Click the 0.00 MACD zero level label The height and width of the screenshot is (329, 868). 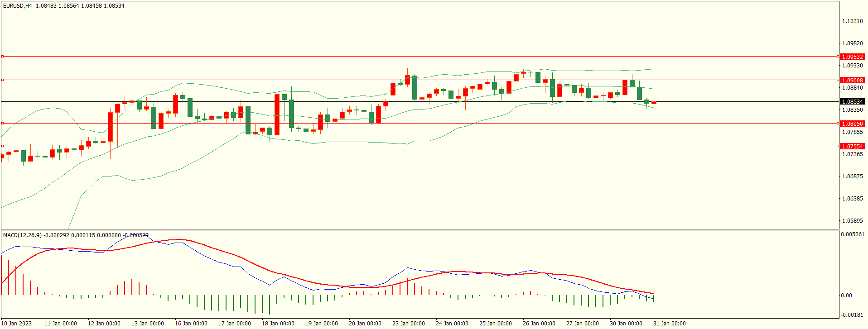click(x=846, y=296)
